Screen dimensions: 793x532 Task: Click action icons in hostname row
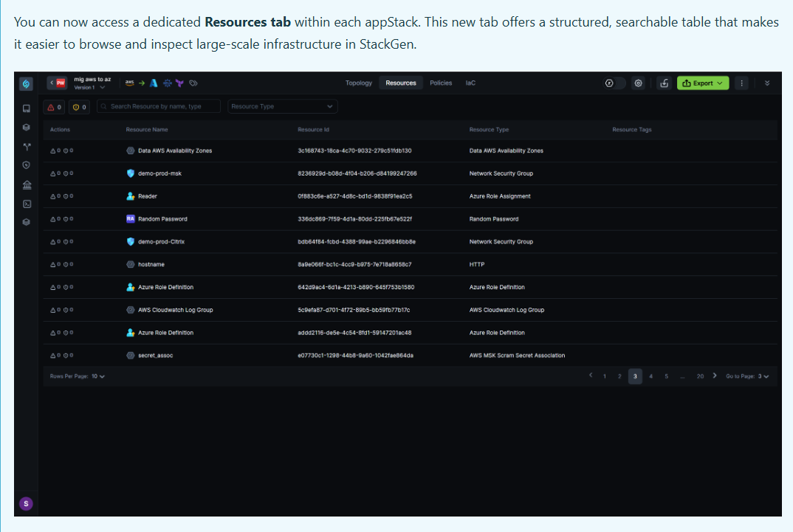[x=62, y=264]
